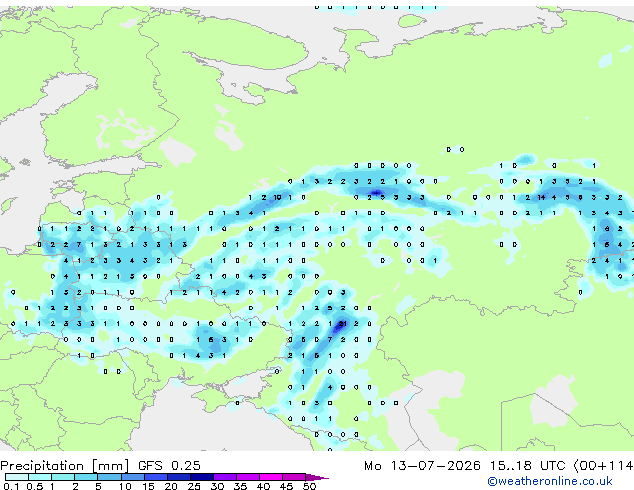Click the 40–45 mm magenta legend swatch

click(271, 477)
